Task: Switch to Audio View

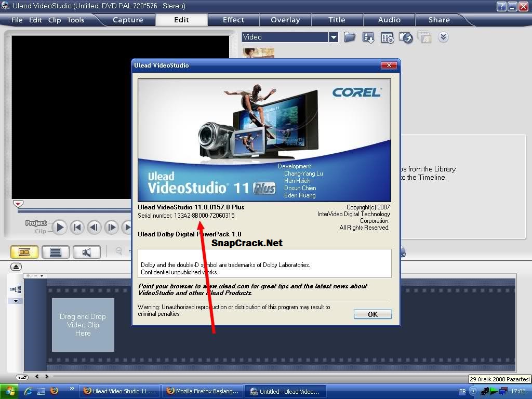Action: (x=87, y=252)
